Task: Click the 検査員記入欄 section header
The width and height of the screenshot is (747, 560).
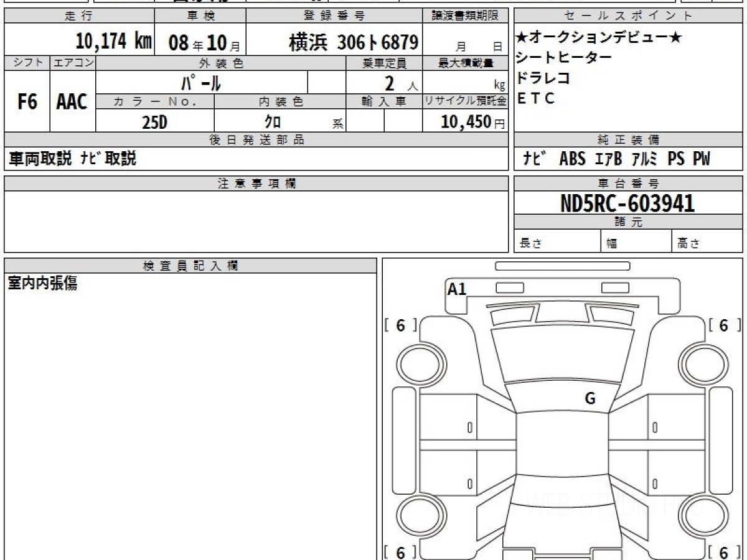Action: 190,266
